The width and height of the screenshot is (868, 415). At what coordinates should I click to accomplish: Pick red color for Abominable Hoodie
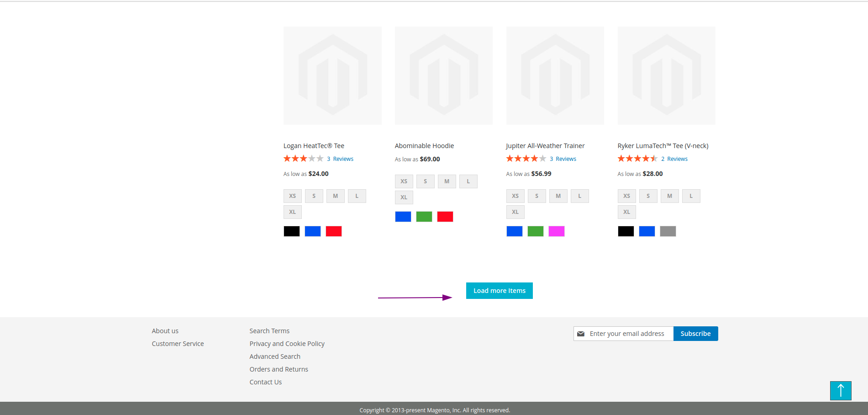click(445, 217)
